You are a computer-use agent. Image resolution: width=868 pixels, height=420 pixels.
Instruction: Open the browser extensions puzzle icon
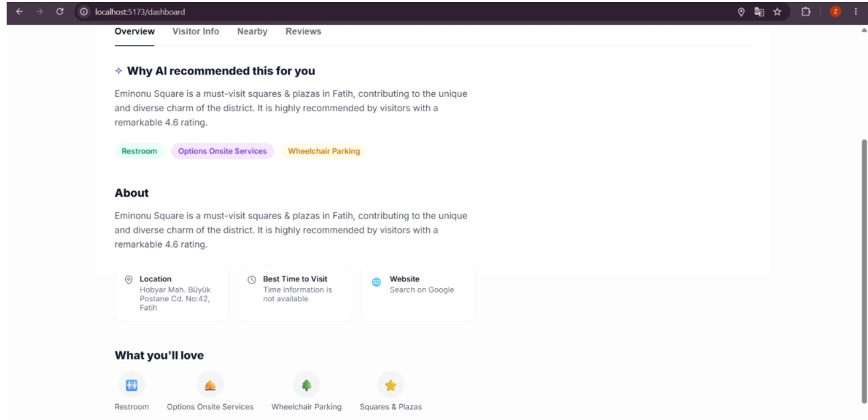pos(806,12)
